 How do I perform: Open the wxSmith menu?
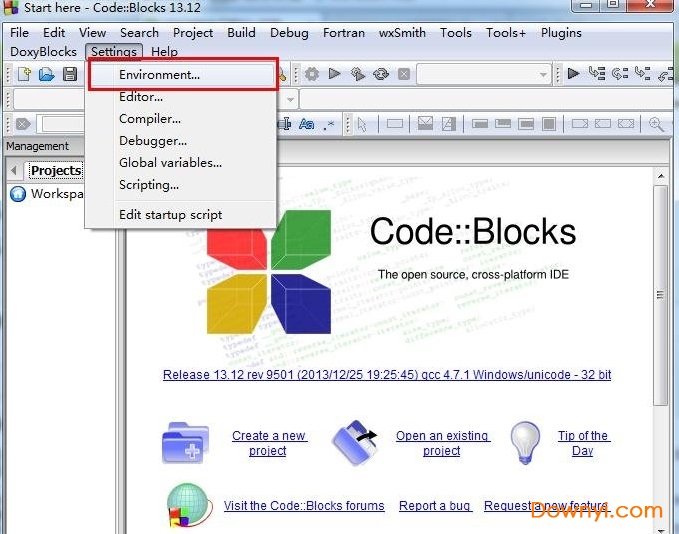point(402,33)
